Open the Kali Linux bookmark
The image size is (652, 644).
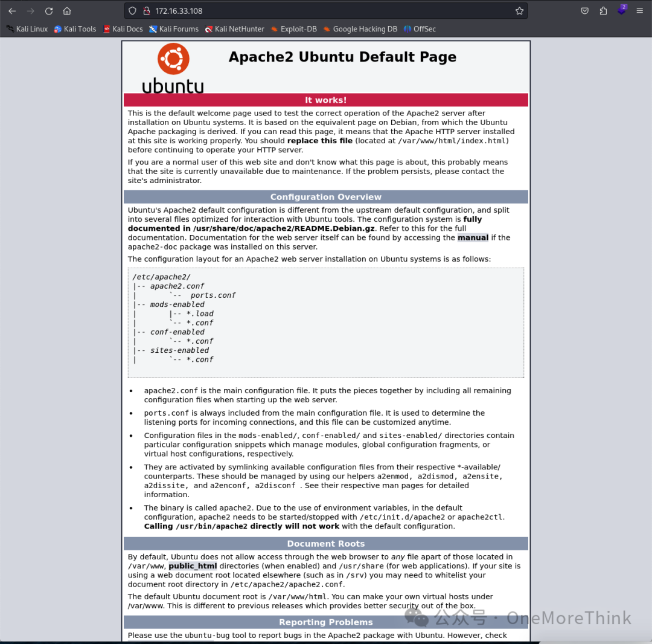coord(27,29)
